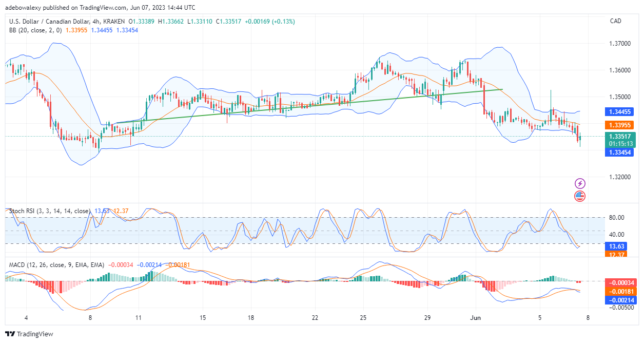Viewport: 644px width, 343px height.
Task: Click the 11 label on the date axis
Action: (x=138, y=318)
